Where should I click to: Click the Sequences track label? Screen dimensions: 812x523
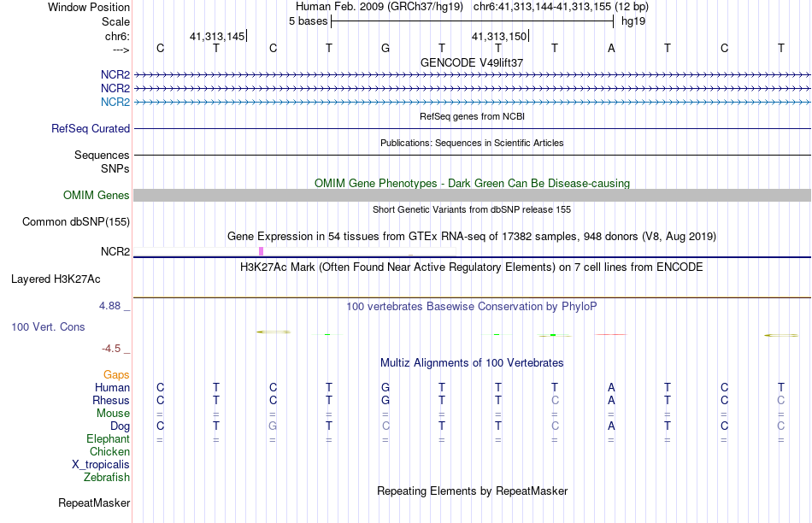click(x=102, y=155)
